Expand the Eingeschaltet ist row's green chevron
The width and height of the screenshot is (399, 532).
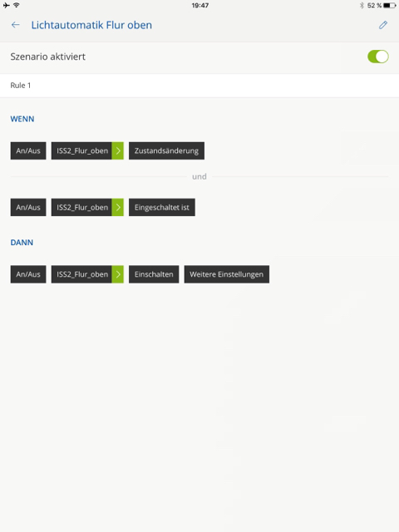[118, 207]
